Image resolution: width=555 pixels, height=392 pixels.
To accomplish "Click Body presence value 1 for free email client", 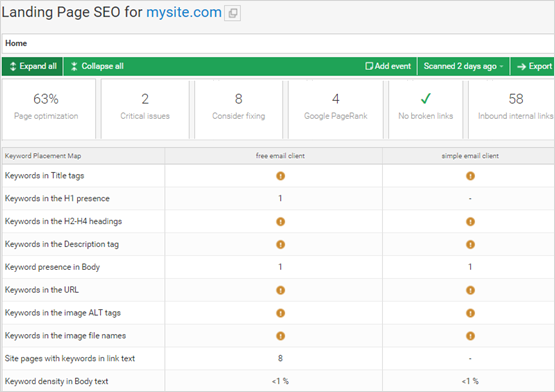I will [x=280, y=267].
